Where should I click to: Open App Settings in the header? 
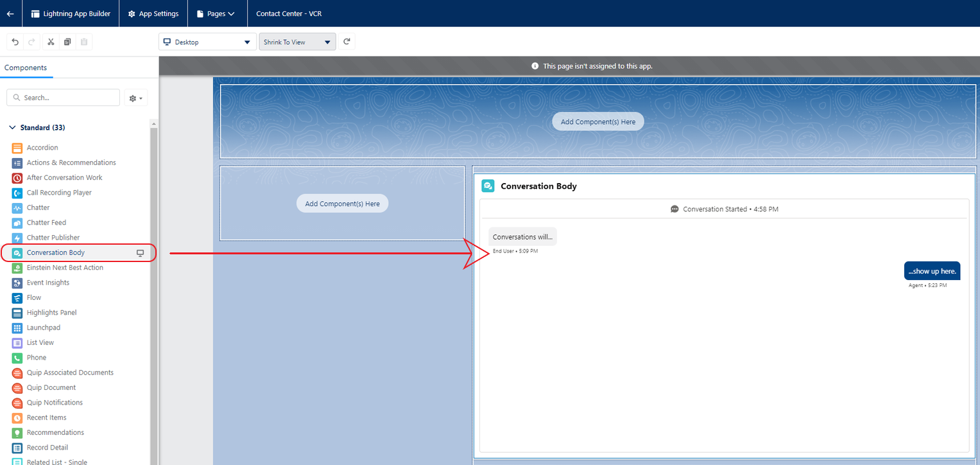153,13
